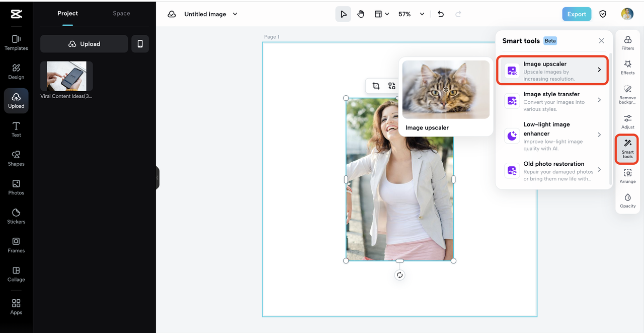The width and height of the screenshot is (644, 333).
Task: Open the Arrange tool
Action: (x=627, y=176)
